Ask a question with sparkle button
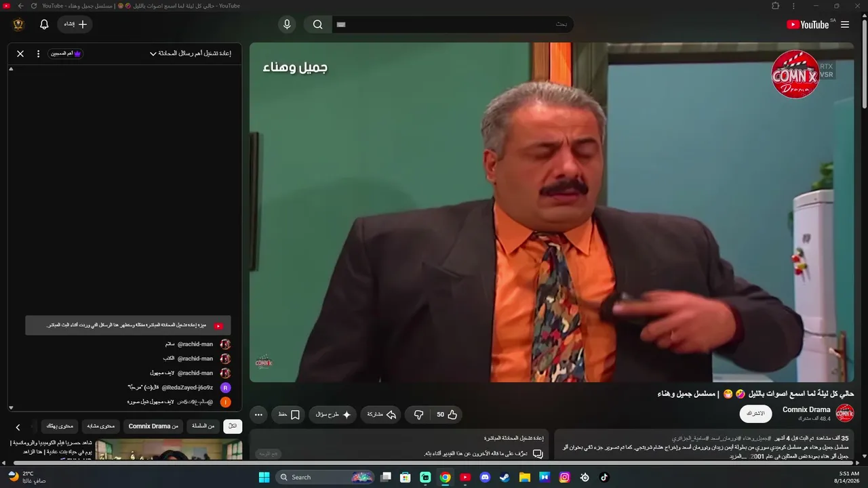The image size is (868, 488). pos(334,415)
